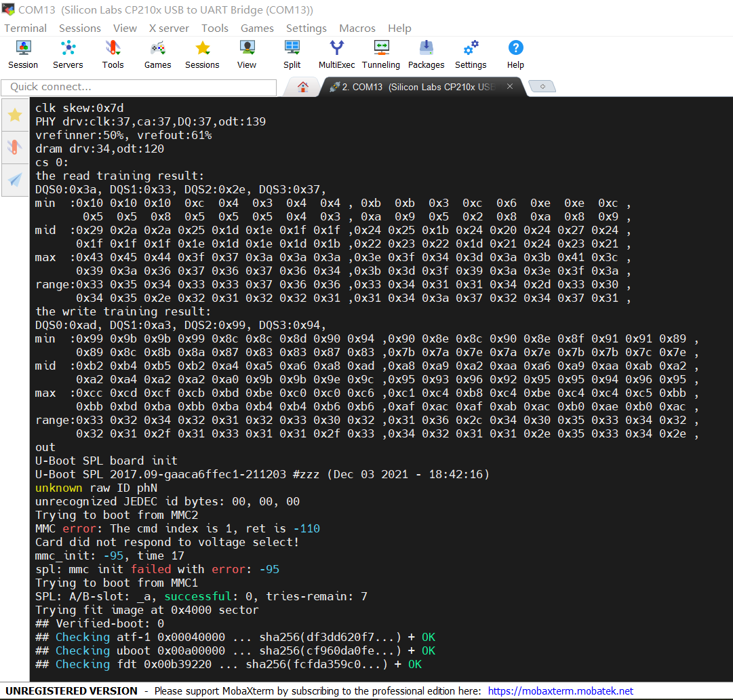Open the View toolbar icon

[x=247, y=55]
